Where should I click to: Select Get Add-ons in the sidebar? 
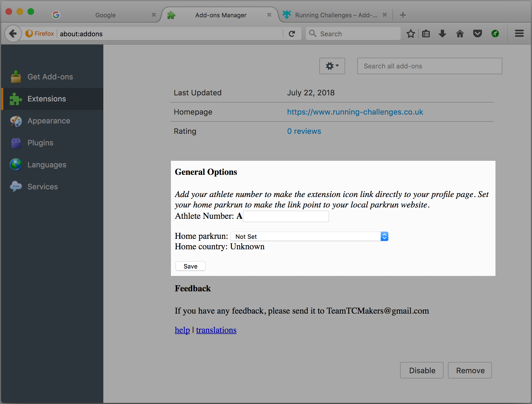click(x=50, y=77)
